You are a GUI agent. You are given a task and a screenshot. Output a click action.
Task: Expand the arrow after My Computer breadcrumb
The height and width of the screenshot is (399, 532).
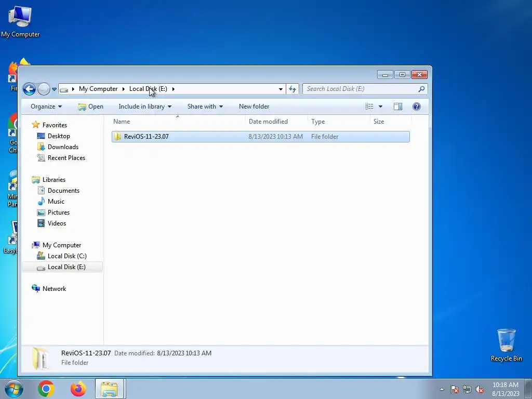(124, 89)
